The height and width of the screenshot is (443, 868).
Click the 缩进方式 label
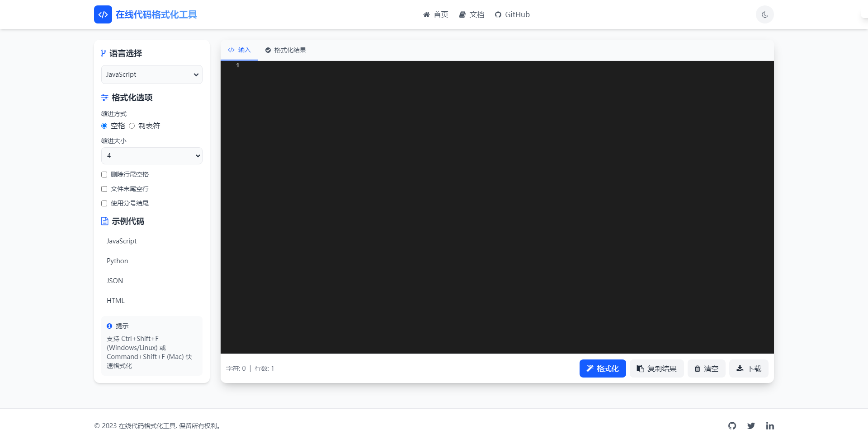[x=114, y=114]
